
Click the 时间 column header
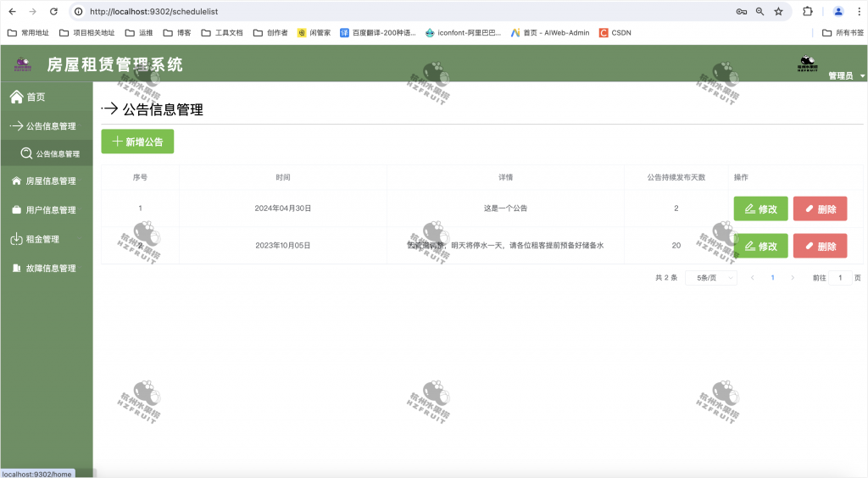tap(283, 178)
